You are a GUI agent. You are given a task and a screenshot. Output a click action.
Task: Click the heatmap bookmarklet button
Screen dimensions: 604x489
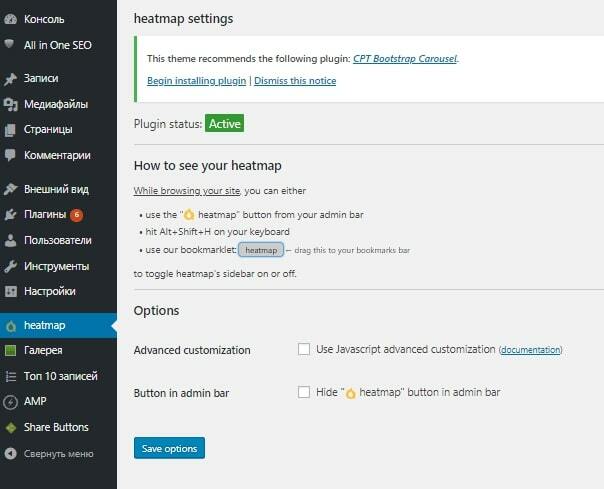tap(261, 250)
